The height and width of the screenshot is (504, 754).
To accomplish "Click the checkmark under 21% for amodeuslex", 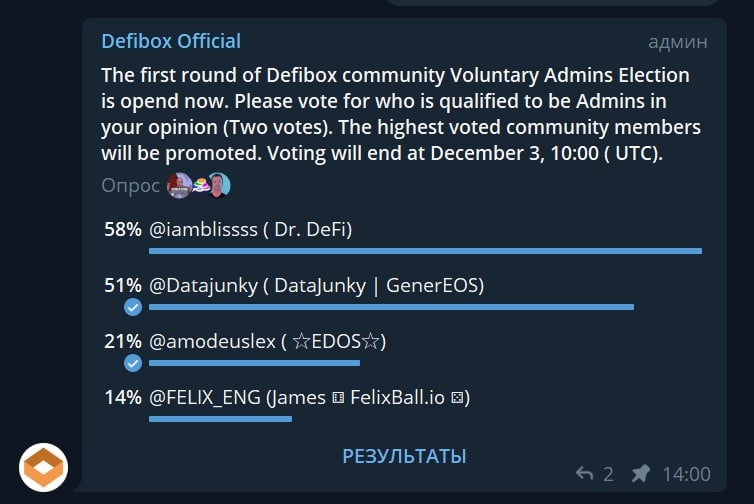I will coord(132,363).
